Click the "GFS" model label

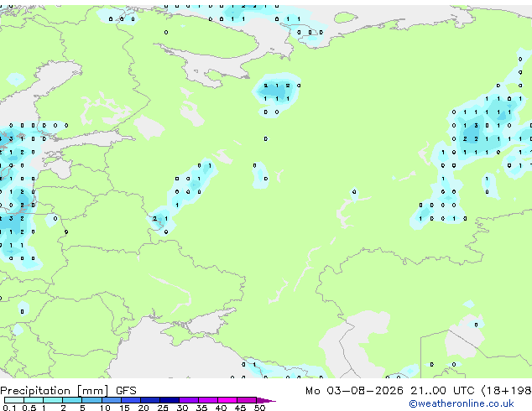pos(126,391)
